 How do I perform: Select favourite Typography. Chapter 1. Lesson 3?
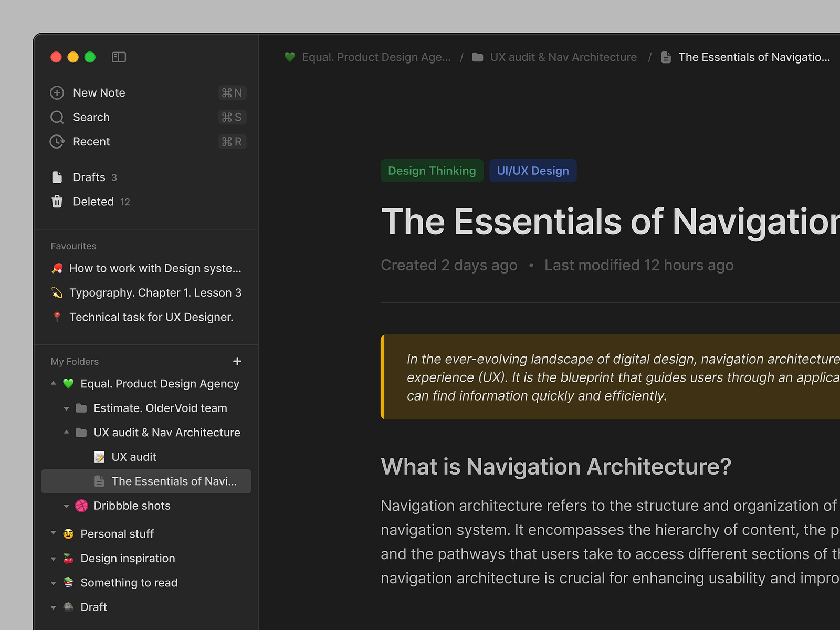tap(154, 292)
